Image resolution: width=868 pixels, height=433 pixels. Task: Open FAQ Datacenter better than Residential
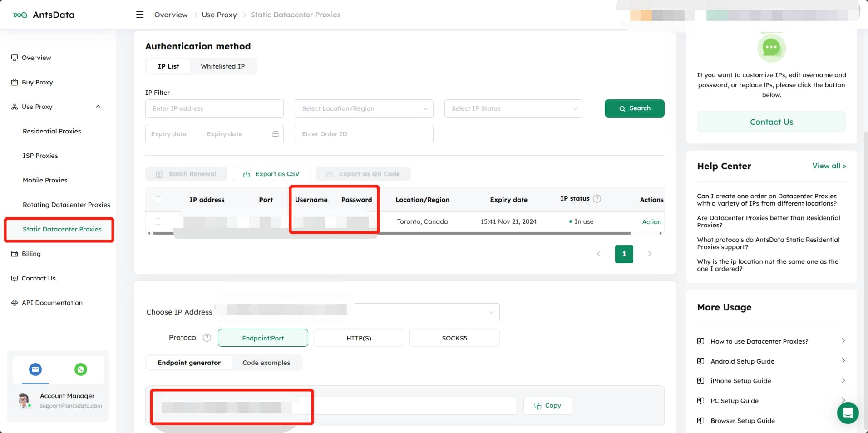[x=769, y=221]
